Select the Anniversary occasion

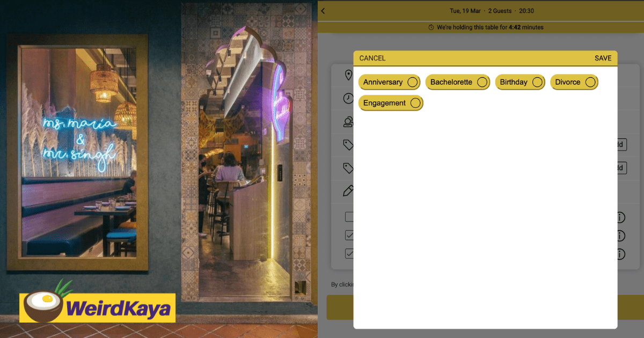pos(389,82)
